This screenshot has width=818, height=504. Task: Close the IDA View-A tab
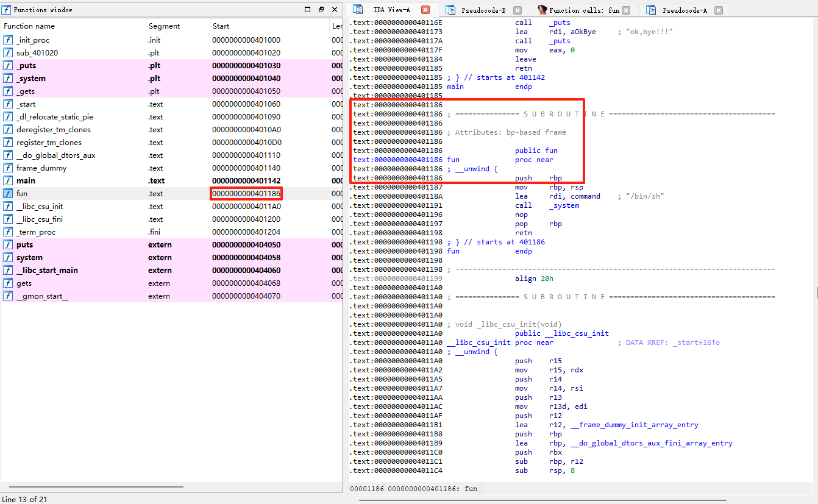coord(425,10)
